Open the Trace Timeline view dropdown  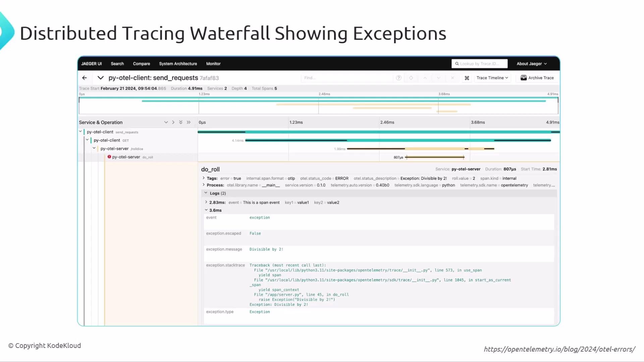coord(492,78)
